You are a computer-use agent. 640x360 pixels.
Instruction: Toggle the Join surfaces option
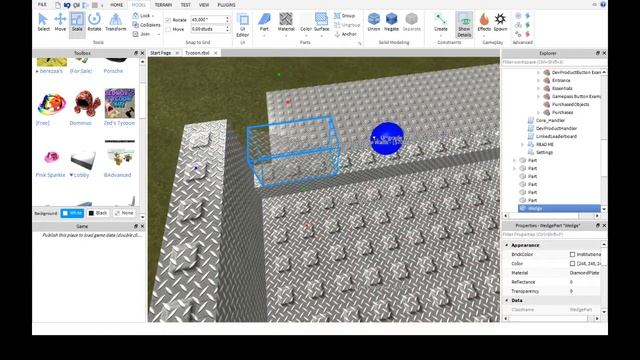tap(142, 34)
